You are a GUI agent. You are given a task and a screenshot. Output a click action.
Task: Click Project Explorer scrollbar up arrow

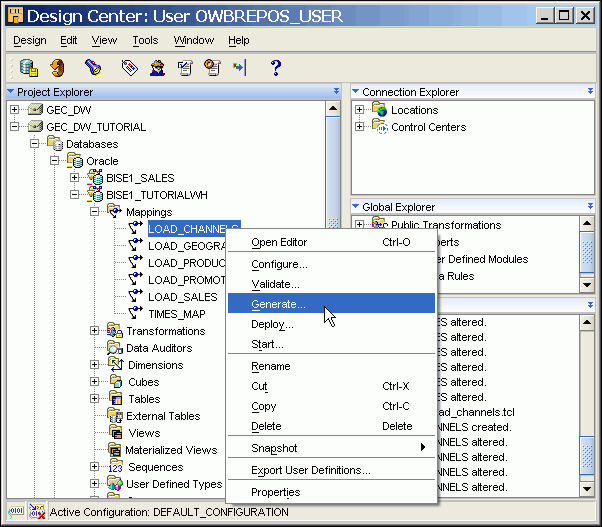tap(333, 109)
